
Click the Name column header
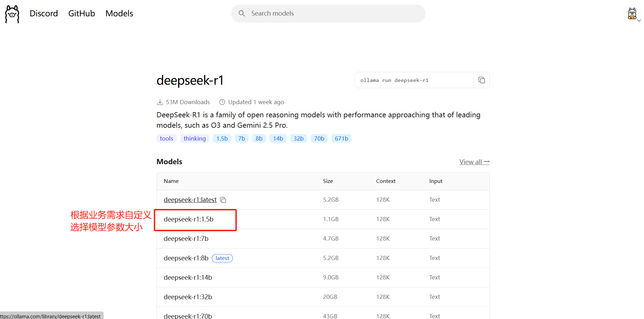pyautogui.click(x=171, y=181)
